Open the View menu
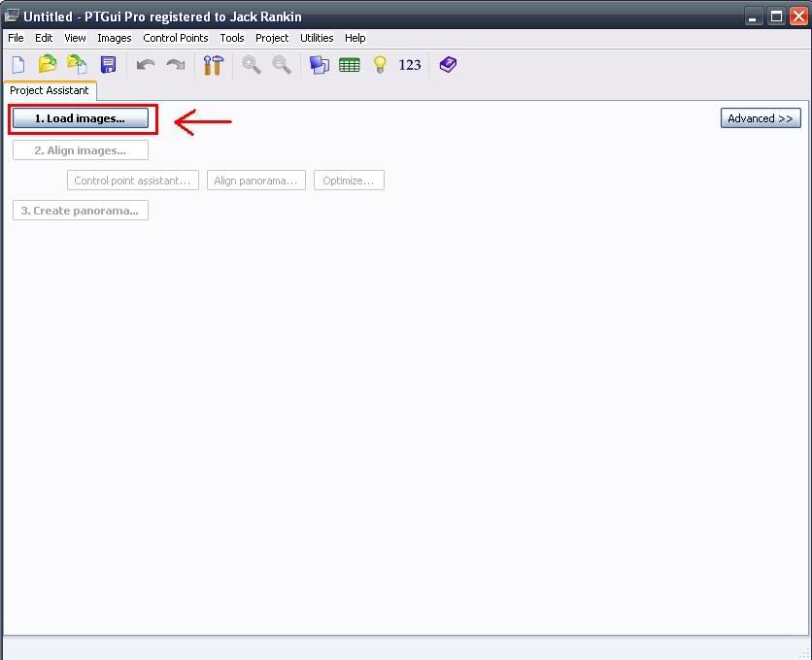This screenshot has height=660, width=812. (x=75, y=38)
